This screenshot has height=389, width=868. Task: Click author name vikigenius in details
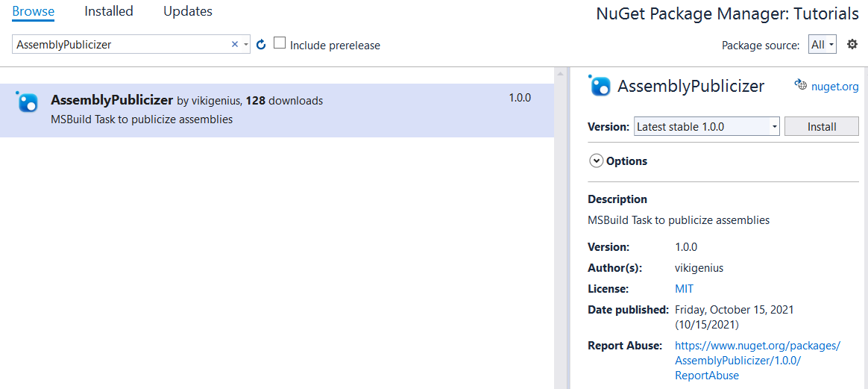[x=699, y=268]
